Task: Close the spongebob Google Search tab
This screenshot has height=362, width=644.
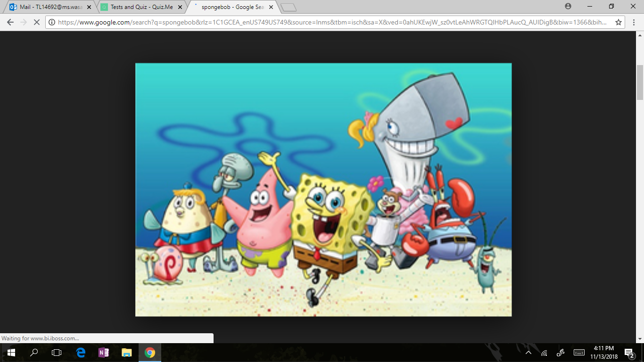Action: (x=271, y=7)
